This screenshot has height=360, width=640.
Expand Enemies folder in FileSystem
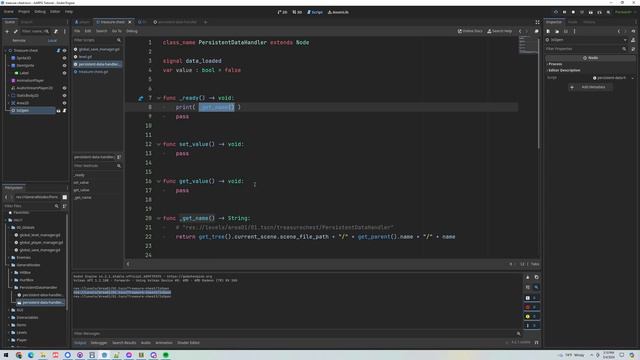[x=9, y=258]
